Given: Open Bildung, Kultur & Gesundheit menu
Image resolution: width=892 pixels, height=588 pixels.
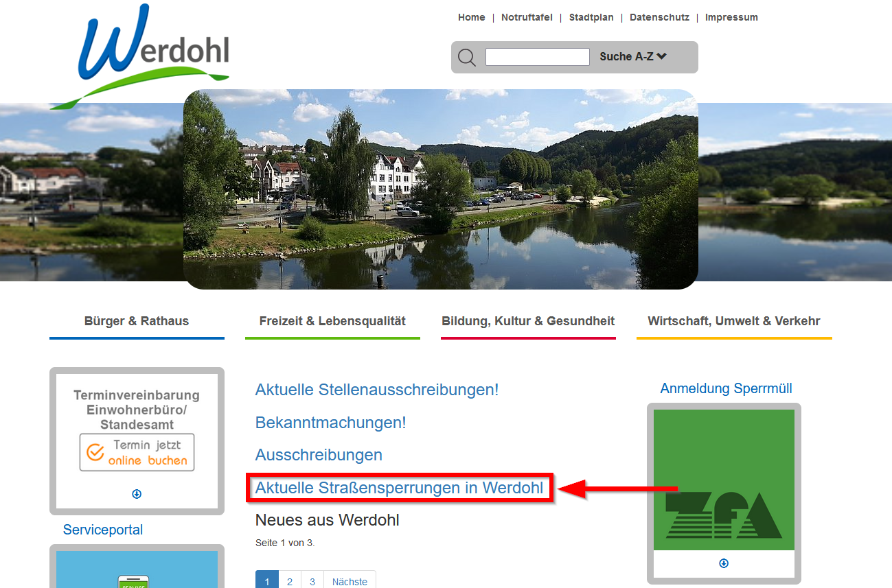Looking at the screenshot, I should click(528, 321).
